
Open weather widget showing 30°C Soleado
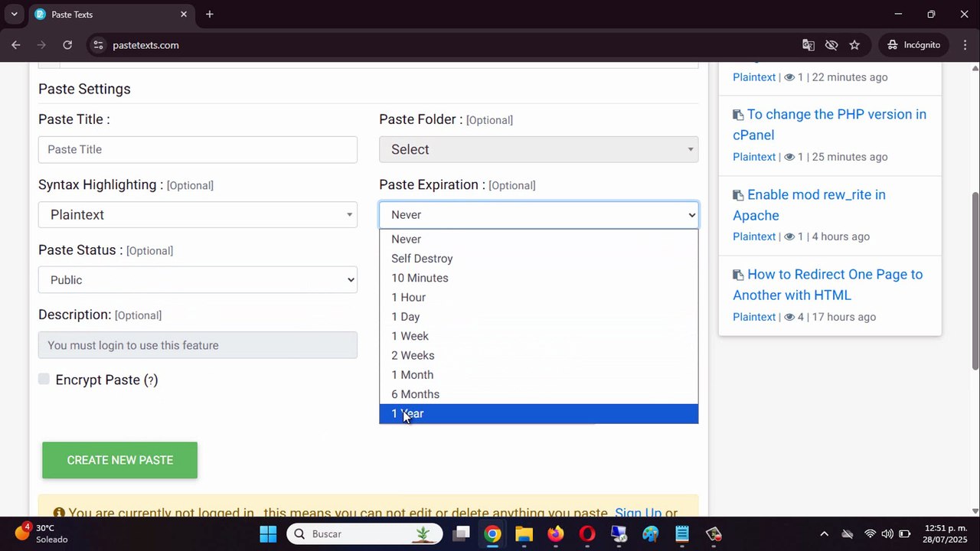click(42, 533)
